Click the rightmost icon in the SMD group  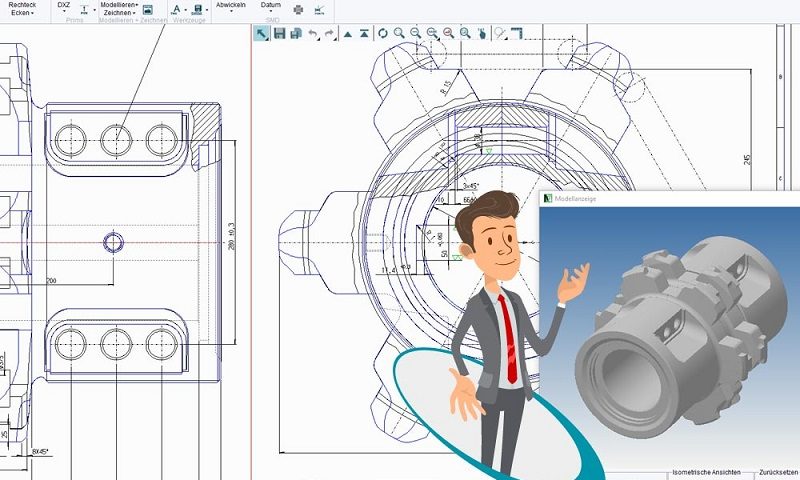coord(319,10)
